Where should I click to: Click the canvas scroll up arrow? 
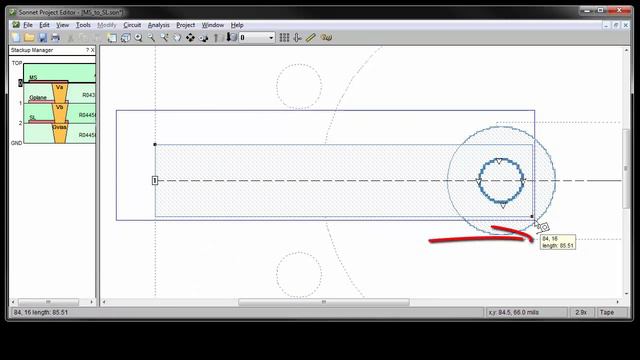[626, 50]
